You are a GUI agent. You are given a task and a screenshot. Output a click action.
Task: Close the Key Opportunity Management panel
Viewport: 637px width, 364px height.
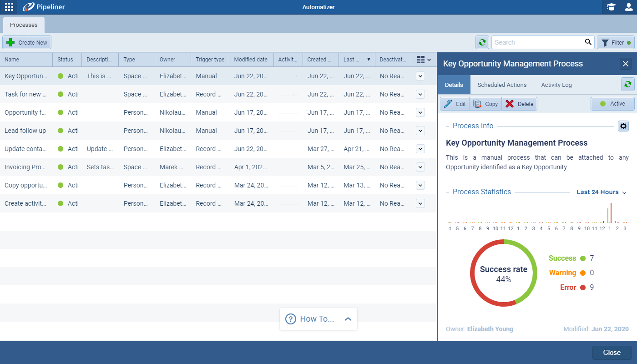(625, 64)
